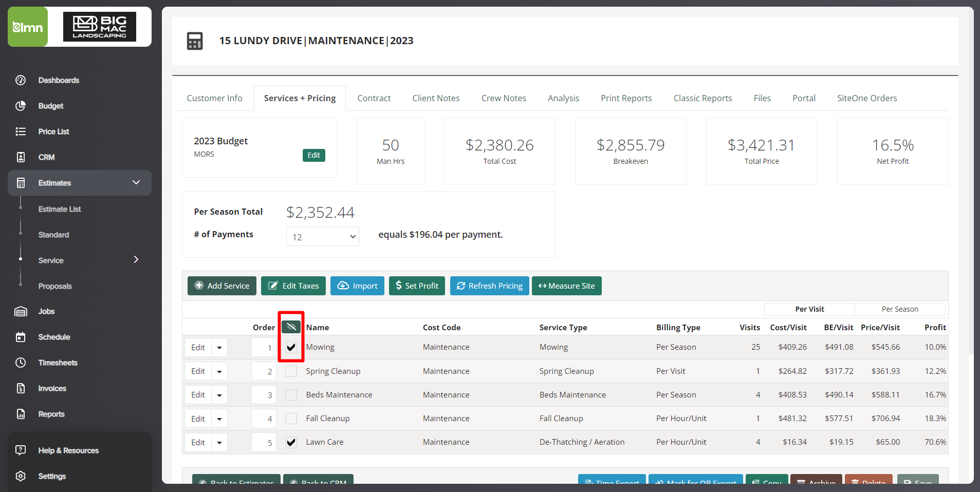Click the Schedule calendar icon
980x492 pixels.
click(x=21, y=337)
